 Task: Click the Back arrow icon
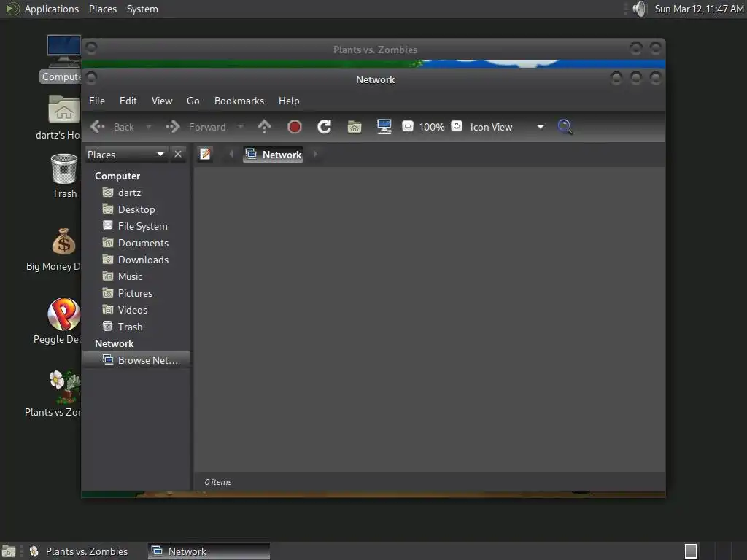pos(98,127)
